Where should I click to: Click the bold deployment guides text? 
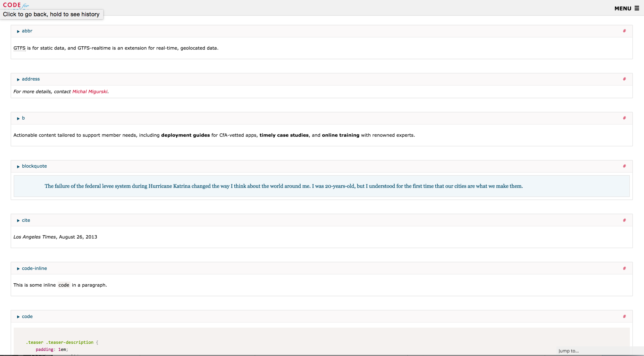coord(185,135)
